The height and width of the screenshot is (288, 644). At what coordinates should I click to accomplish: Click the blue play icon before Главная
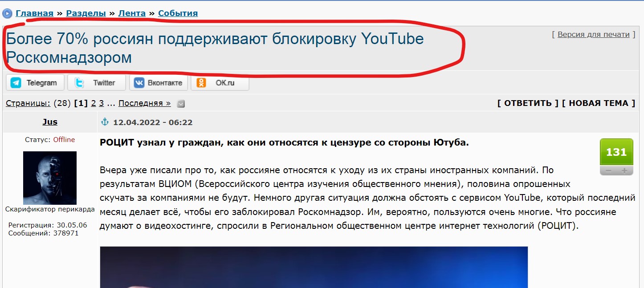(x=7, y=13)
